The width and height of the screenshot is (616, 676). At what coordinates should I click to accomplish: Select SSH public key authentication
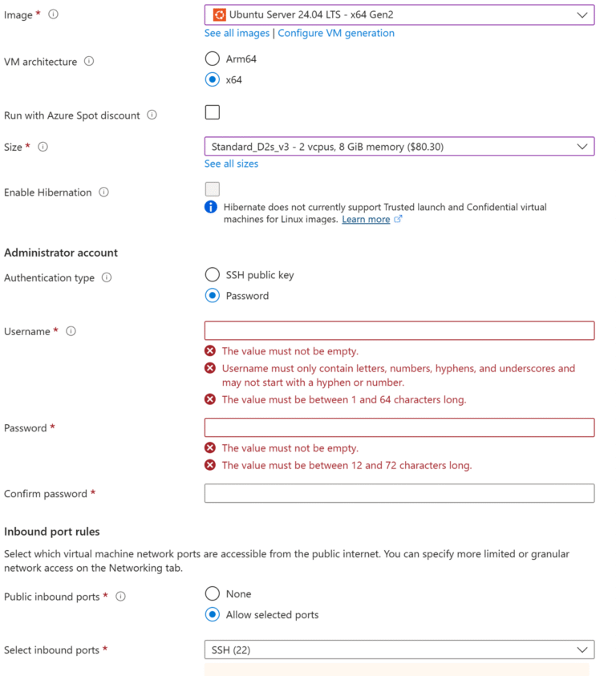(x=212, y=273)
